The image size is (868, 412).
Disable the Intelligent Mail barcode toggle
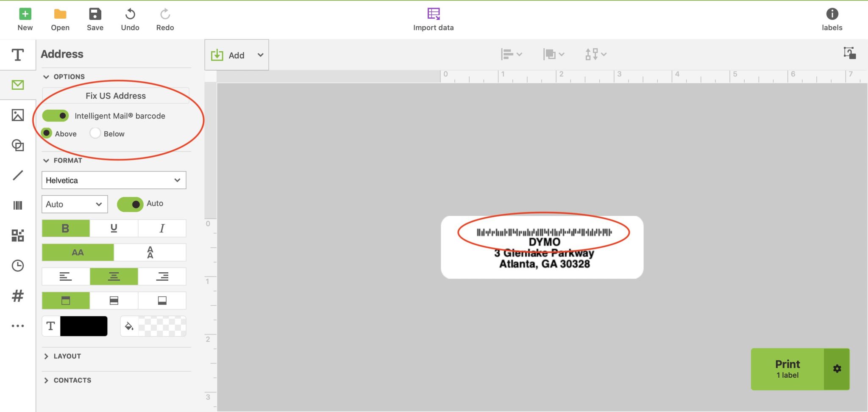point(55,115)
